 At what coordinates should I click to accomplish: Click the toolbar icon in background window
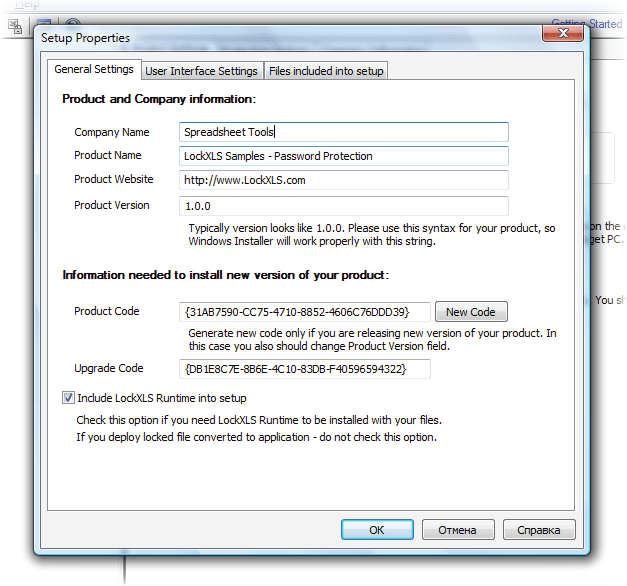15,26
